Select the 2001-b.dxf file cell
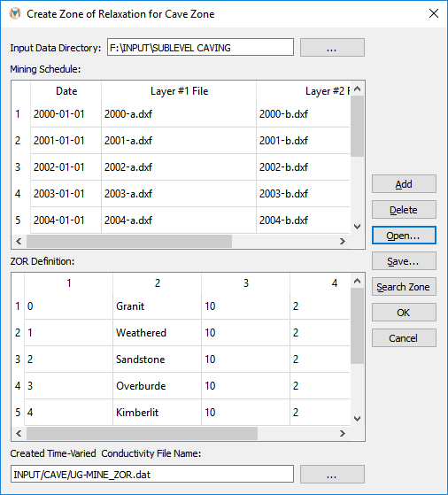The width and height of the screenshot is (448, 495). pos(303,141)
